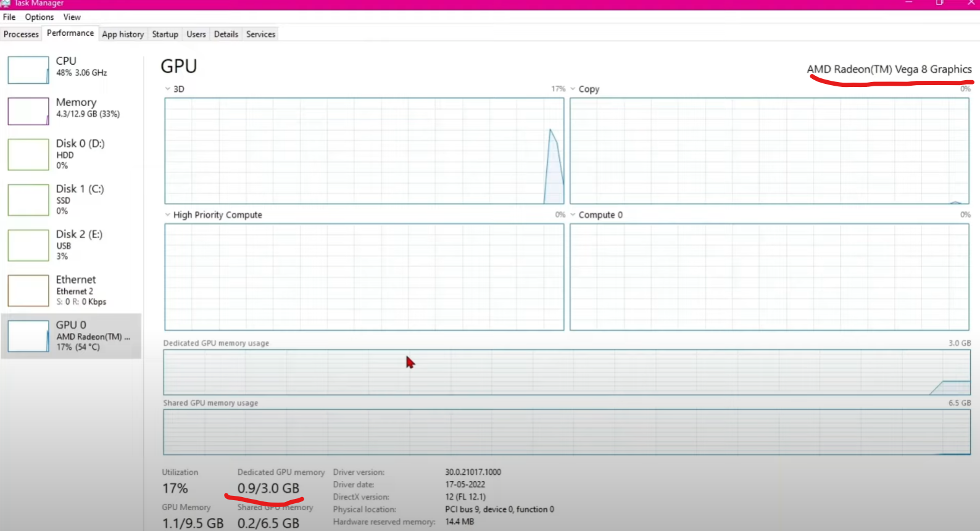
Task: Click the AMD Radeon(TM) Vega 8 Graphics title
Action: click(x=889, y=69)
